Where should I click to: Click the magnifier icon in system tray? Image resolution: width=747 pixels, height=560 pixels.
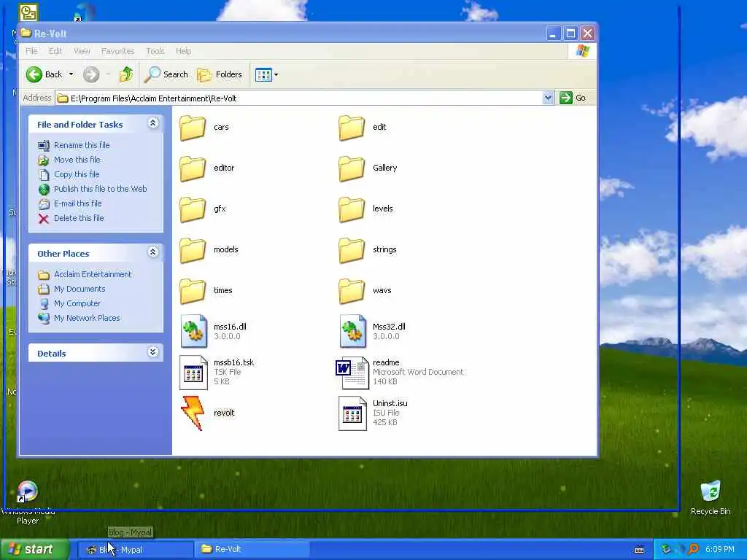click(x=694, y=550)
